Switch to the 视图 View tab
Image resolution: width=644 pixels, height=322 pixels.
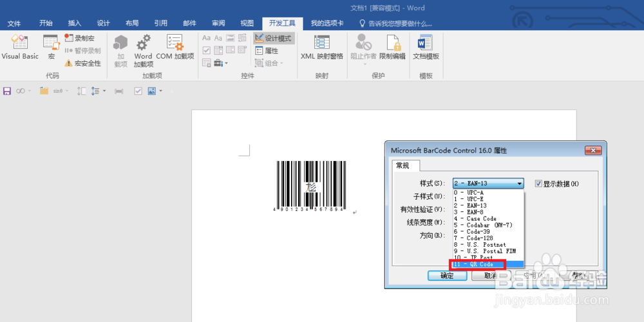pos(247,23)
